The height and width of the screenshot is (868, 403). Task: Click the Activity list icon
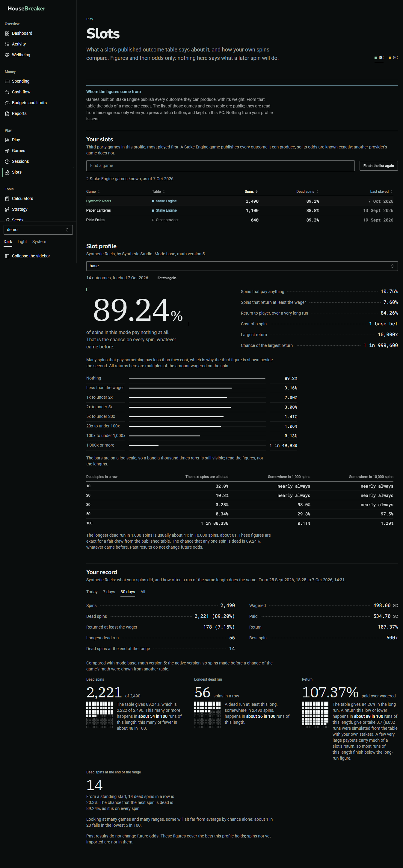(7, 44)
